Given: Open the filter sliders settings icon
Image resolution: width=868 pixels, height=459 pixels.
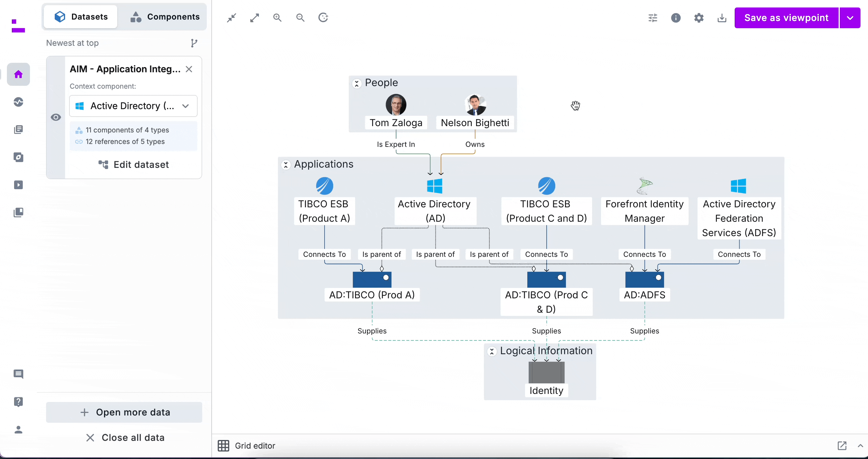Looking at the screenshot, I should pos(653,18).
